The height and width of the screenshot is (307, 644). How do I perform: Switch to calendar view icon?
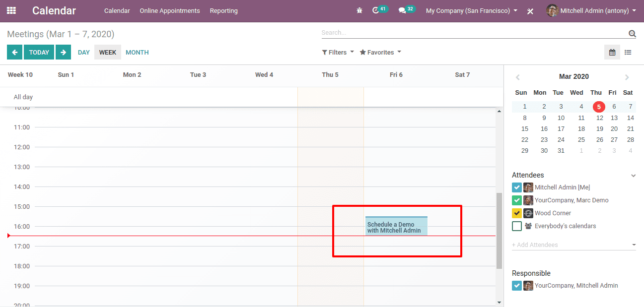pos(612,52)
